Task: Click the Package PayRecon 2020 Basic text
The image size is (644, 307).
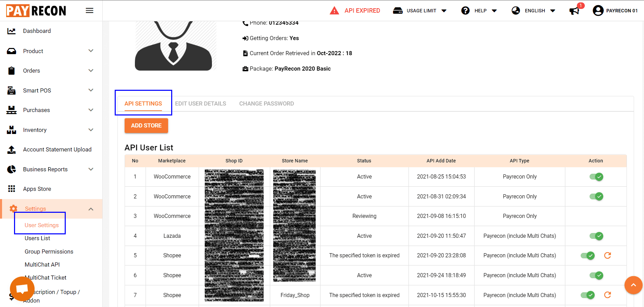Action: pyautogui.click(x=287, y=69)
